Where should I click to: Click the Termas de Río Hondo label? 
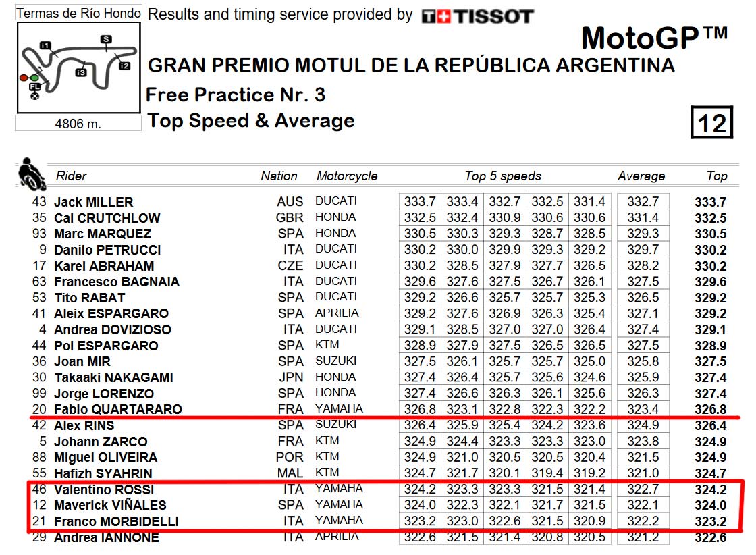coord(78,13)
